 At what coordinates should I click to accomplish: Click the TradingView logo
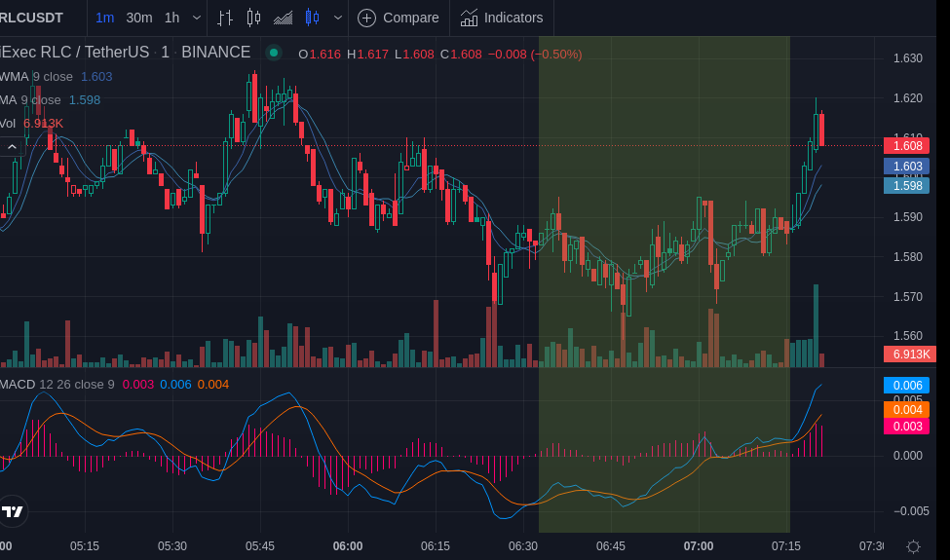(12, 511)
